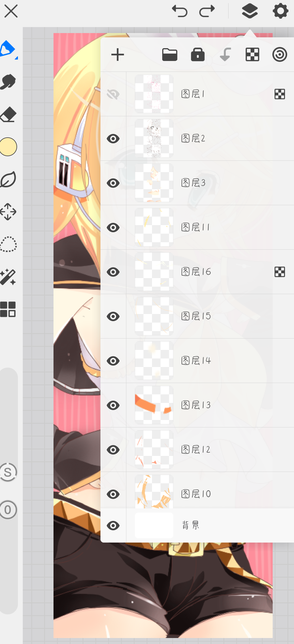Viewport: 294px width, 644px height.
Task: Collapse the layers panel via layers icon
Action: point(250,11)
